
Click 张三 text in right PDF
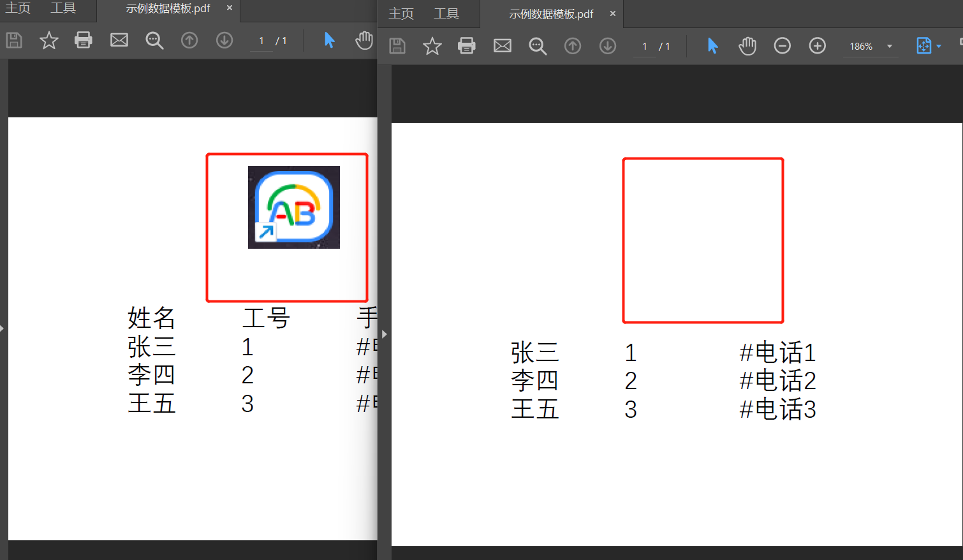pos(534,353)
